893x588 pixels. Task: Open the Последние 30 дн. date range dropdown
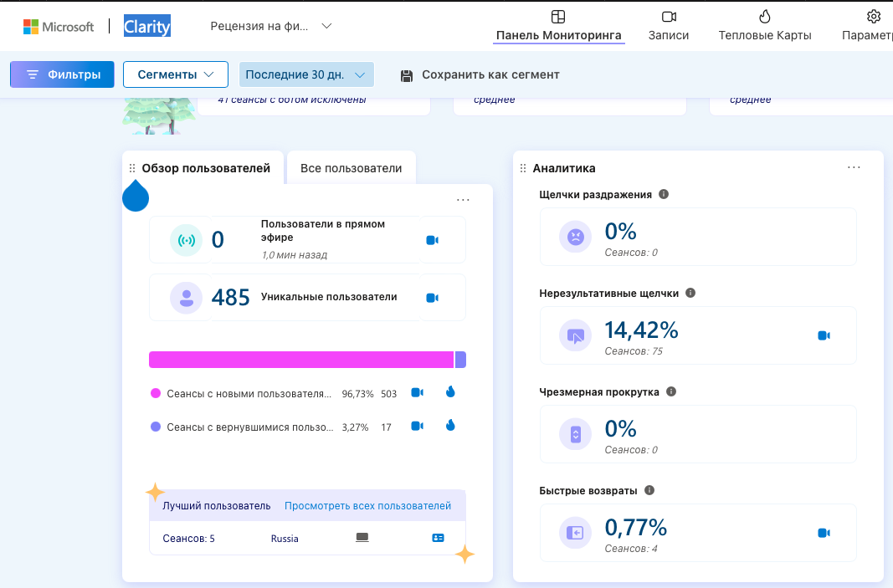[305, 74]
